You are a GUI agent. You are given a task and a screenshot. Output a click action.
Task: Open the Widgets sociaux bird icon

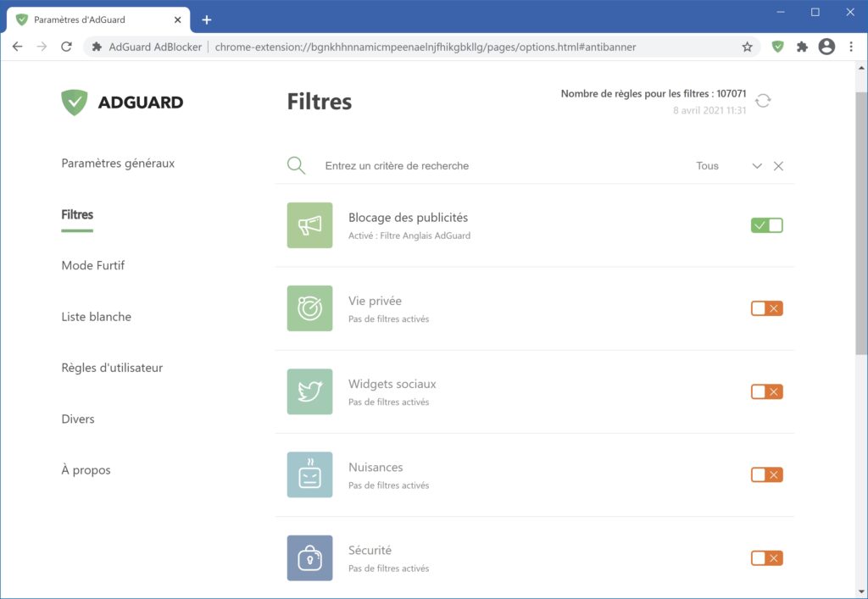[x=309, y=391]
